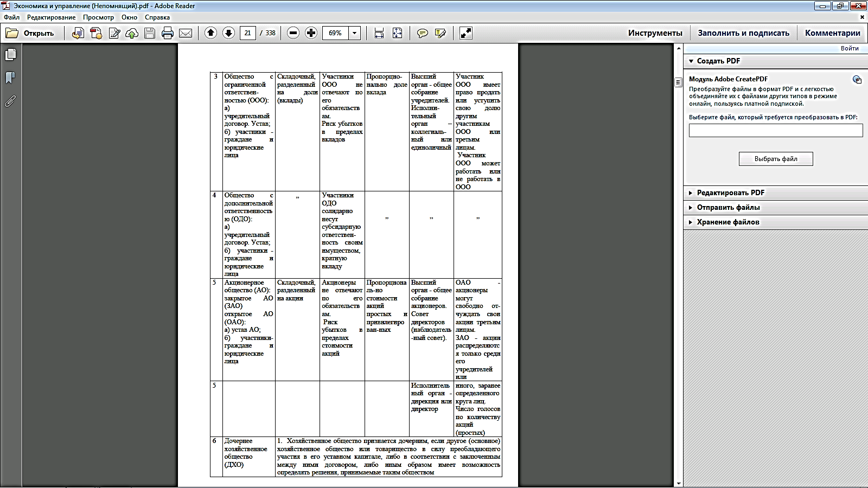
Task: Click the cell 'Участники ОДО солидарно несут'
Action: (x=342, y=235)
